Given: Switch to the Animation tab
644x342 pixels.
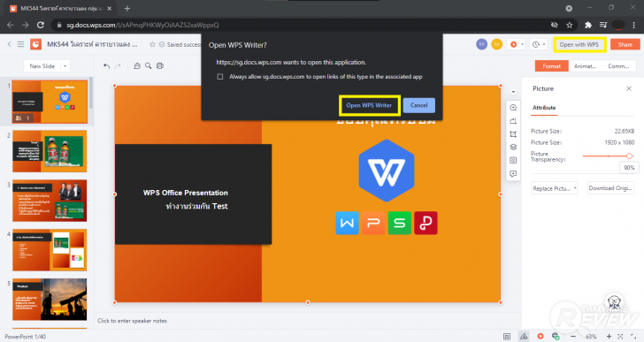Looking at the screenshot, I should 585,66.
